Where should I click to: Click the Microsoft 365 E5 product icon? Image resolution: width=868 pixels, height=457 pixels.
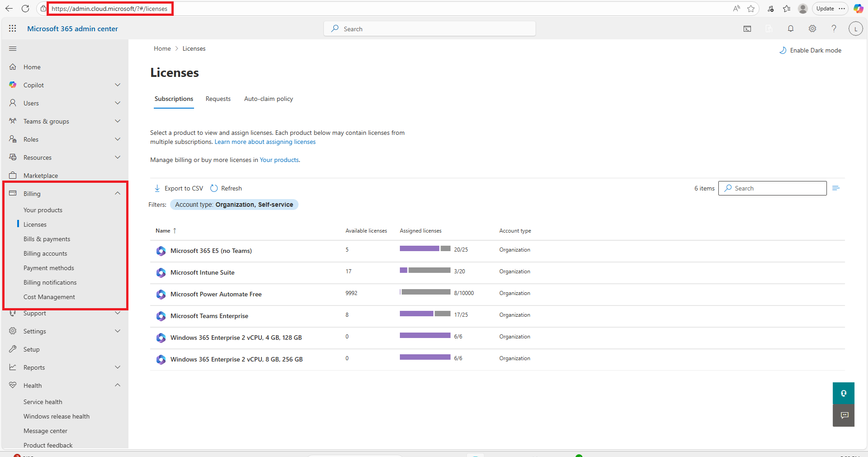(x=161, y=251)
